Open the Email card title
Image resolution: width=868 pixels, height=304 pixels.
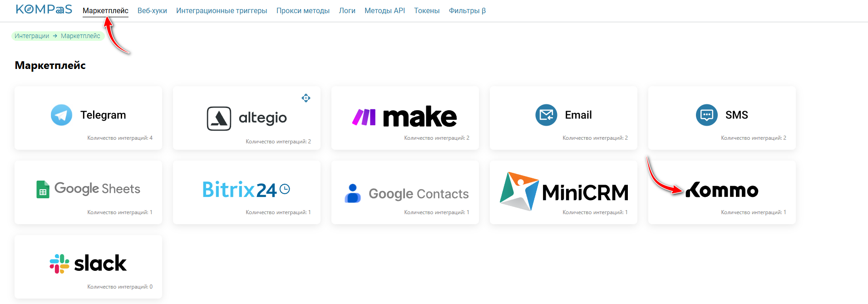[x=578, y=115]
